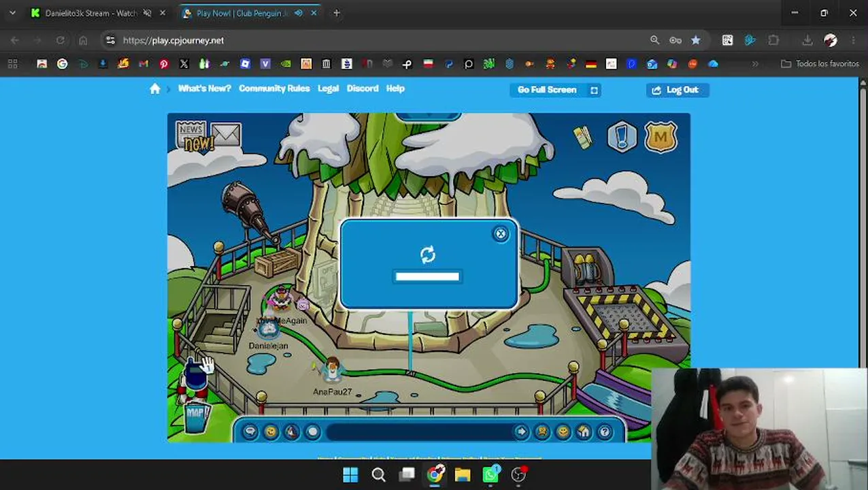Switch to Danielito3k Stream tab
Screen dimensions: 868x490
point(90,13)
